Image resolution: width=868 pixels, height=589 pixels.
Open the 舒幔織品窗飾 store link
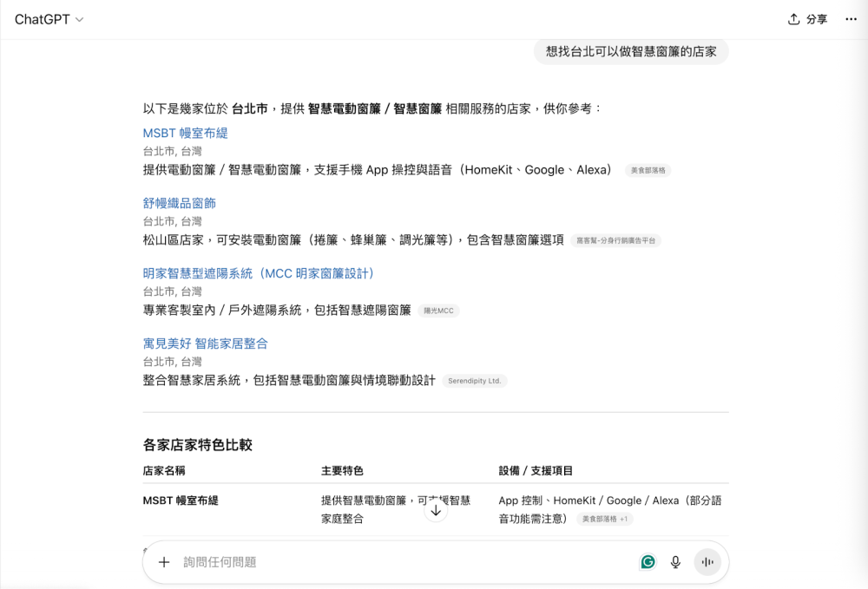click(179, 203)
